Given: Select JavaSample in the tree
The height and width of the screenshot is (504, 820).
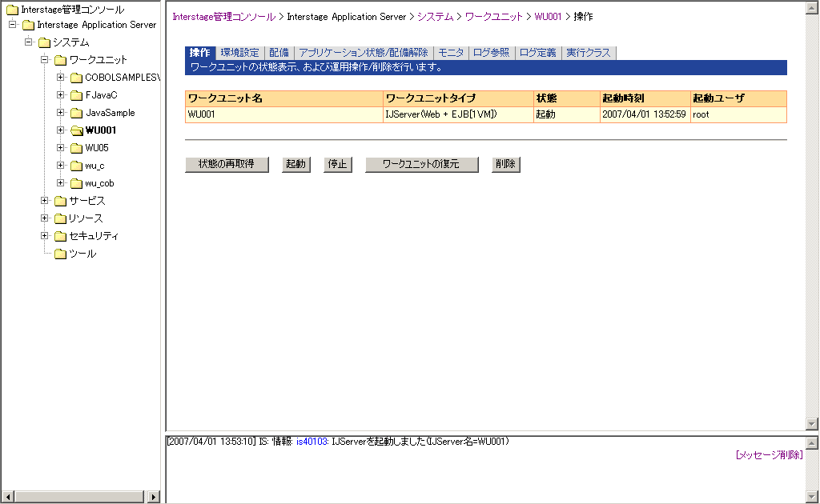Looking at the screenshot, I should tap(111, 113).
